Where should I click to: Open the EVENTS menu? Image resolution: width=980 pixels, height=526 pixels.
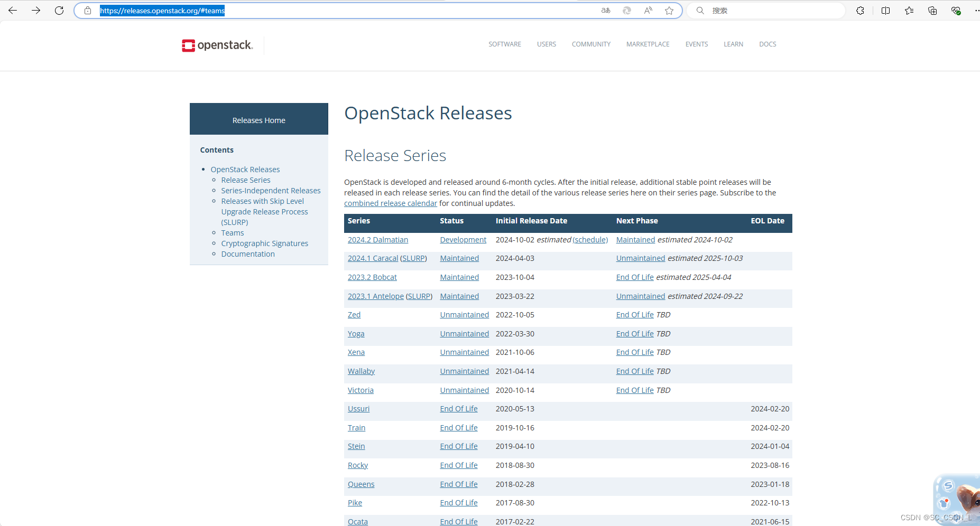click(697, 44)
